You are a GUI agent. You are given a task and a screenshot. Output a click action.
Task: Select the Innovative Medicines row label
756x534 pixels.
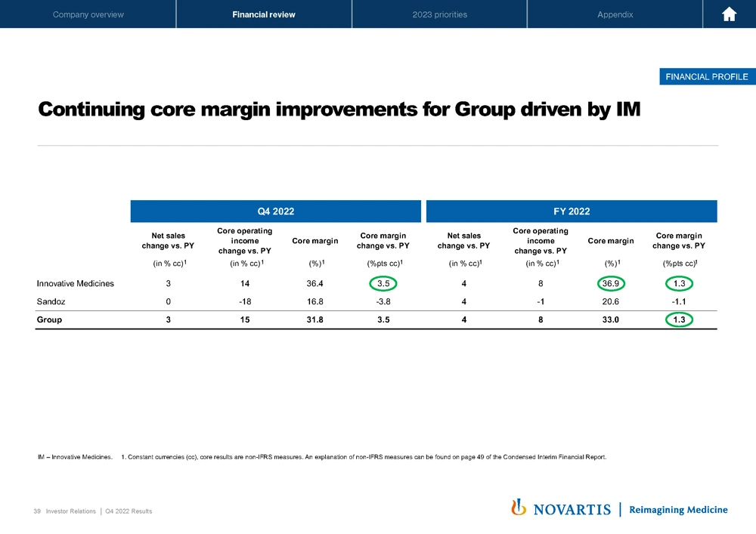pos(76,283)
